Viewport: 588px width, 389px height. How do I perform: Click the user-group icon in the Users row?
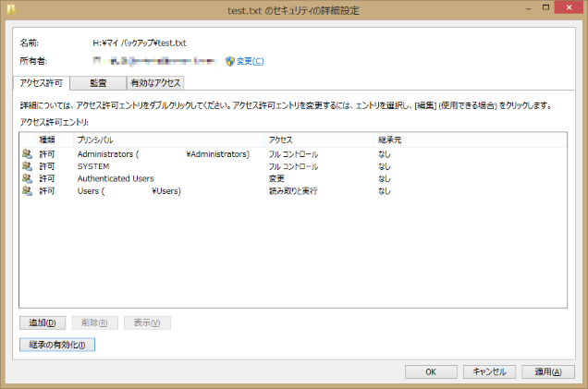27,190
